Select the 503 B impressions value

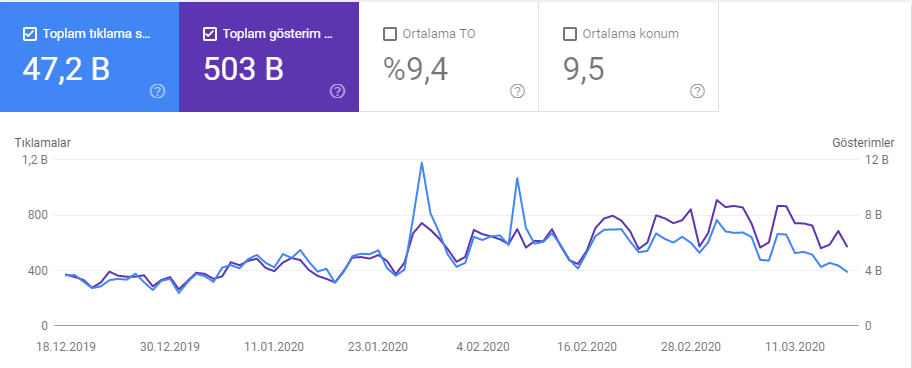[x=244, y=70]
